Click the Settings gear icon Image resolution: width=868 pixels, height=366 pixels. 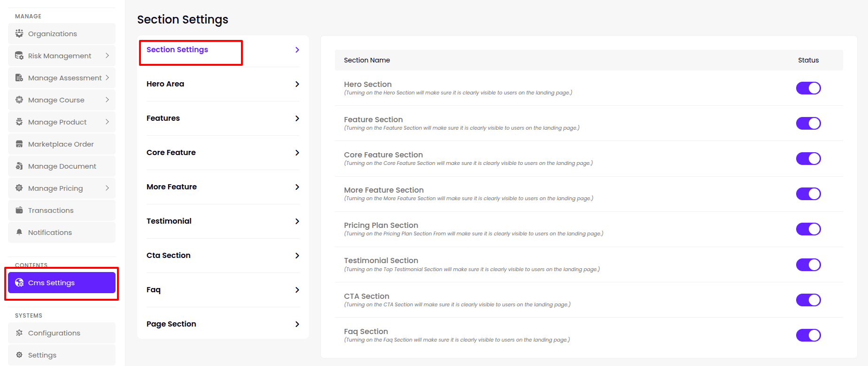(x=19, y=355)
